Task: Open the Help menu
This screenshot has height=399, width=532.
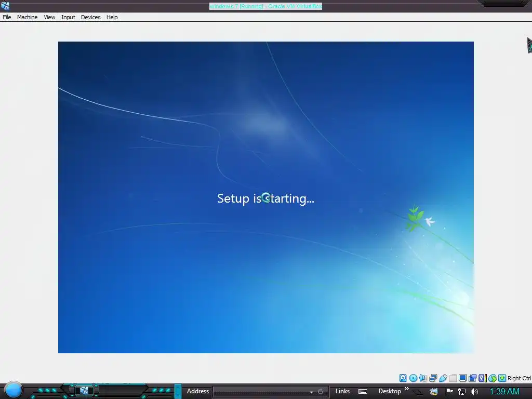Action: coord(112,17)
